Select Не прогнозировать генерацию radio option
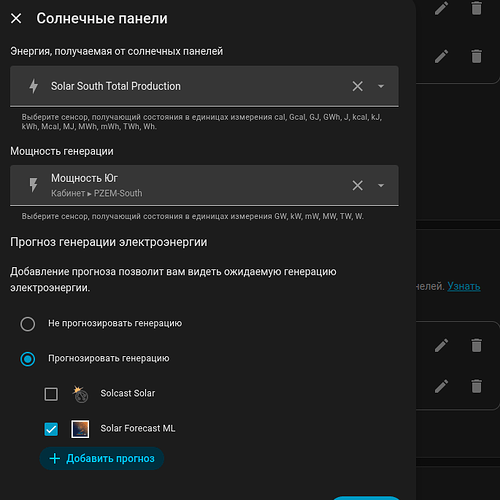Screen dimensions: 500x500 pos(28,324)
